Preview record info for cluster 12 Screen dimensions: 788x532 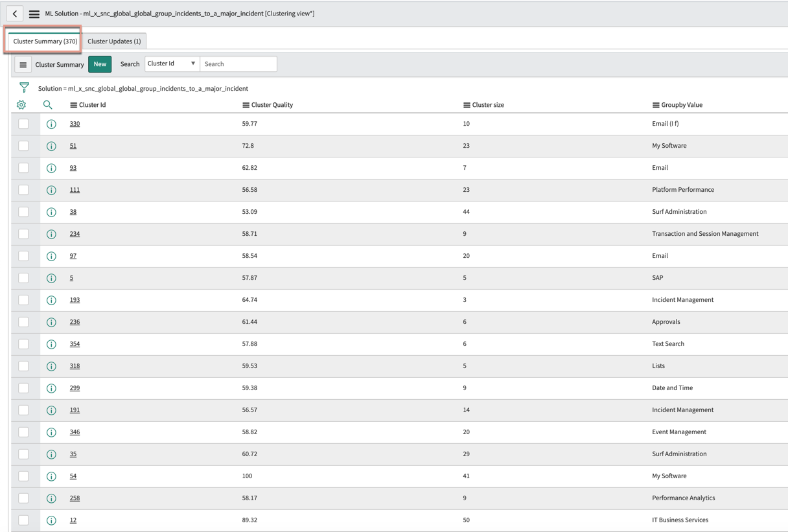(51, 520)
